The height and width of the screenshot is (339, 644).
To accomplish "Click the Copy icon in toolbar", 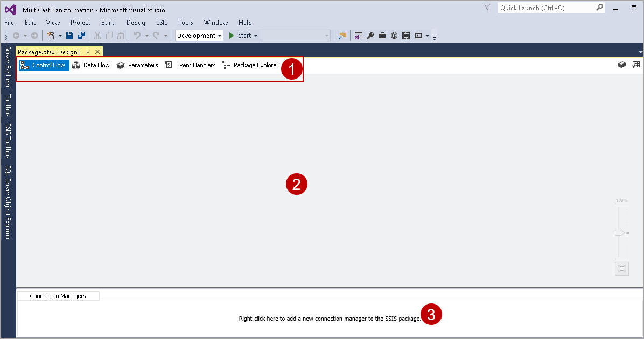I will pyautogui.click(x=109, y=36).
